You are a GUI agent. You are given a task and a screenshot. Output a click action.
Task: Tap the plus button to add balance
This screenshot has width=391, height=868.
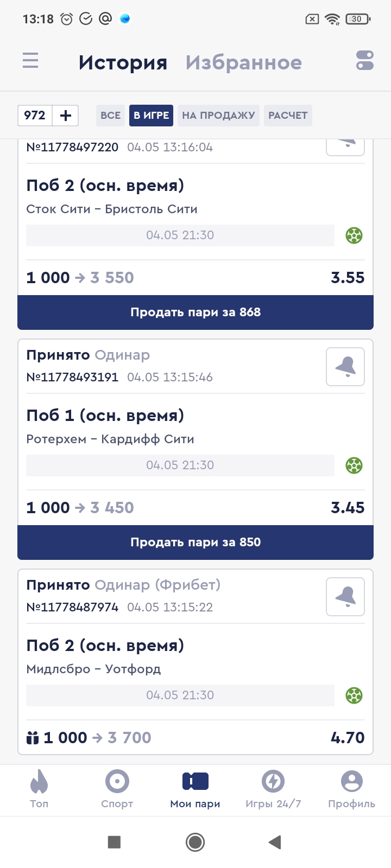(x=66, y=116)
